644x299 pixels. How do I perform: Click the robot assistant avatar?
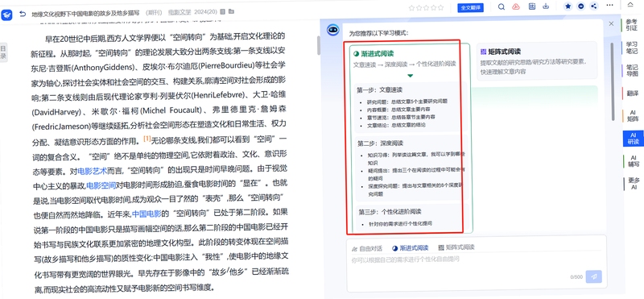coord(332,30)
